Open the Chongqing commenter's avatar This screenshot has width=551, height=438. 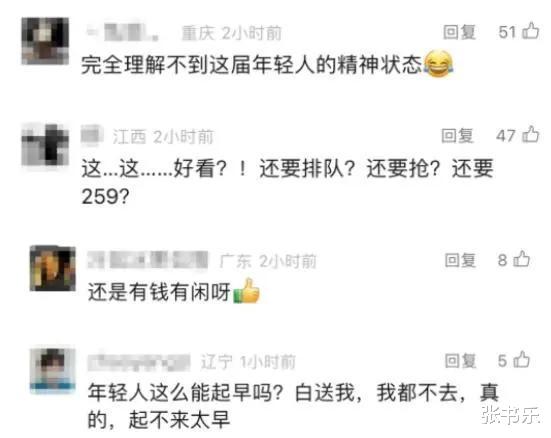click(x=45, y=41)
